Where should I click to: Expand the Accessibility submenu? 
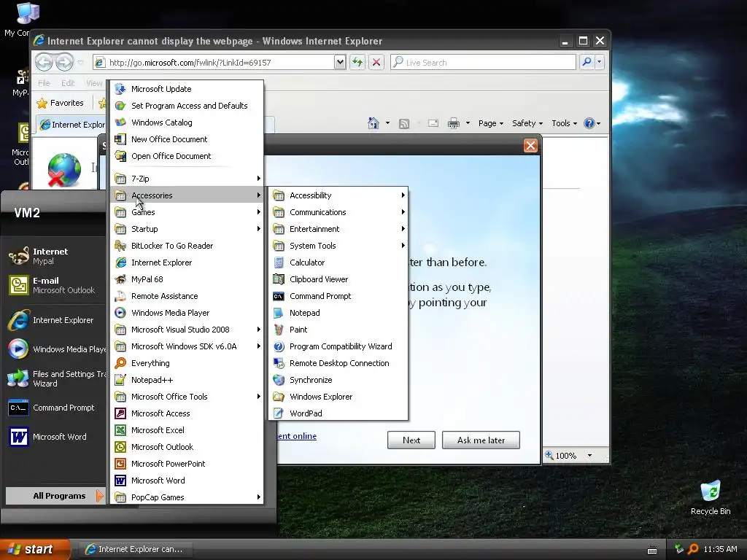(x=338, y=195)
